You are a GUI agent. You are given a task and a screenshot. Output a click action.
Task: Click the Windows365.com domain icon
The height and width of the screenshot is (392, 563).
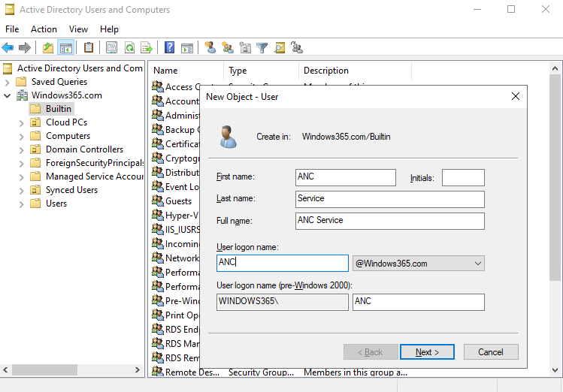(x=22, y=95)
